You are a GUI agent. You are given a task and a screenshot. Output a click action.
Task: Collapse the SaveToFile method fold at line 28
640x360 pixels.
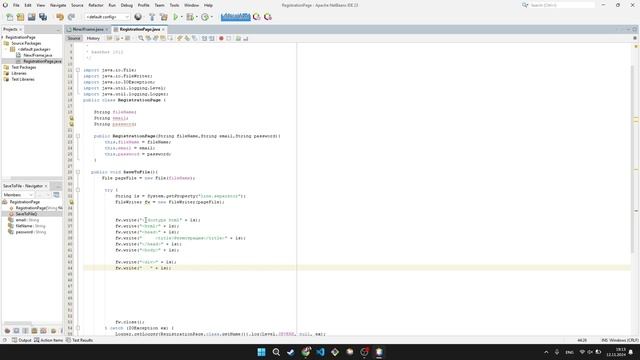(78, 172)
